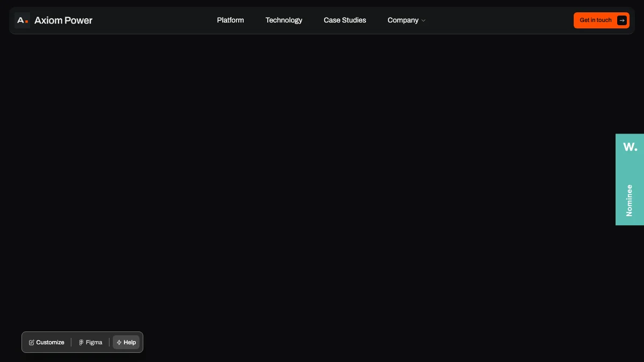Viewport: 644px width, 362px height.
Task: Open the Figma link in the toolbar
Action: pos(90,342)
